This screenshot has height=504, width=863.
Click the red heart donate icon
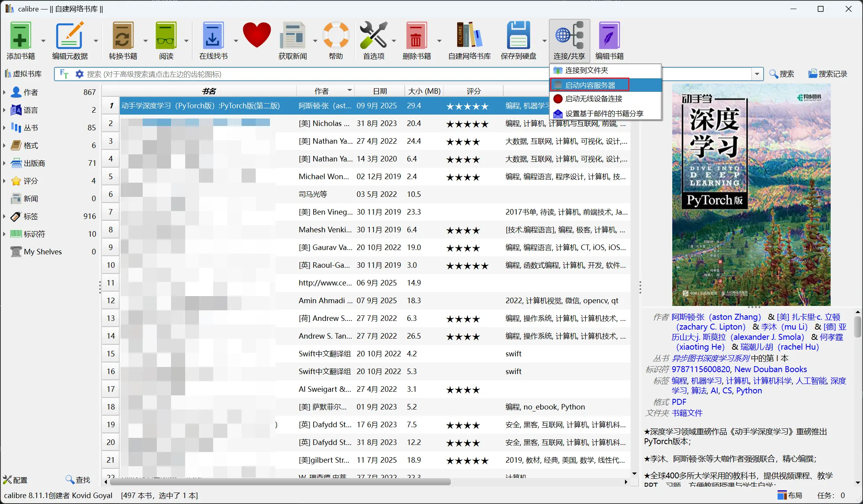[257, 35]
